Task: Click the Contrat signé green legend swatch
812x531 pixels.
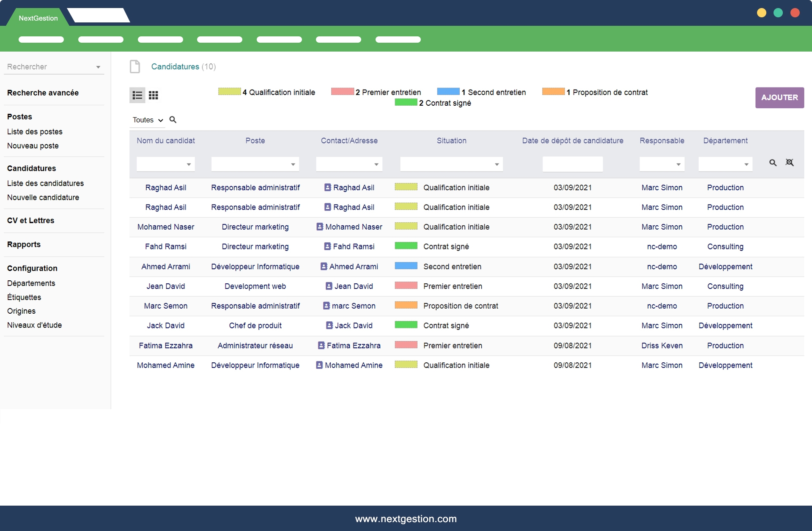Action: [406, 102]
